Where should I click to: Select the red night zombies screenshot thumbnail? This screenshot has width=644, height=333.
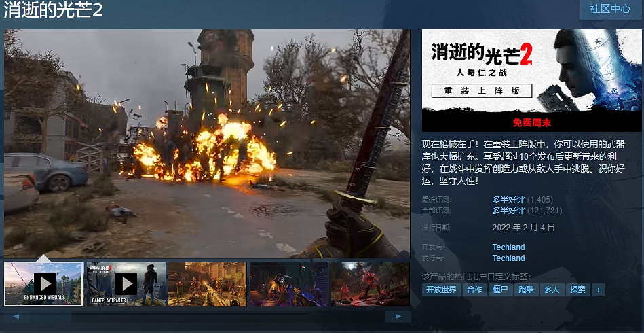(x=370, y=284)
